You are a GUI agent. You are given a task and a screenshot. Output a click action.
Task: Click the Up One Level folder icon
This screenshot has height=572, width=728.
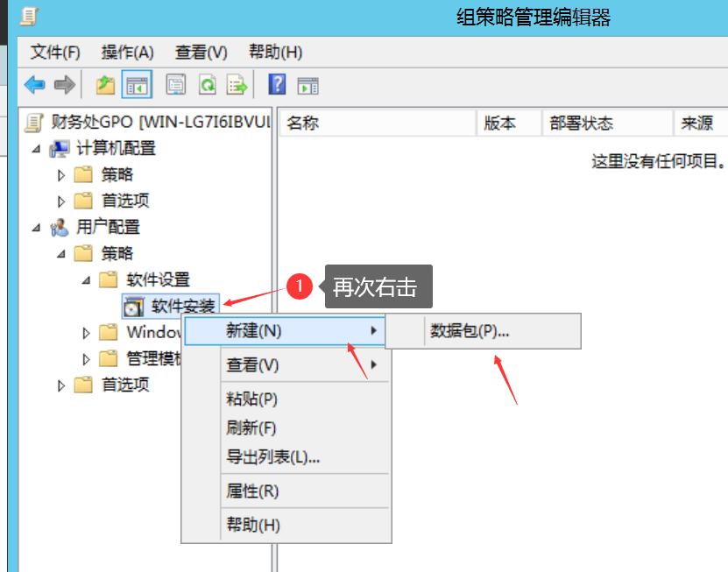click(105, 85)
